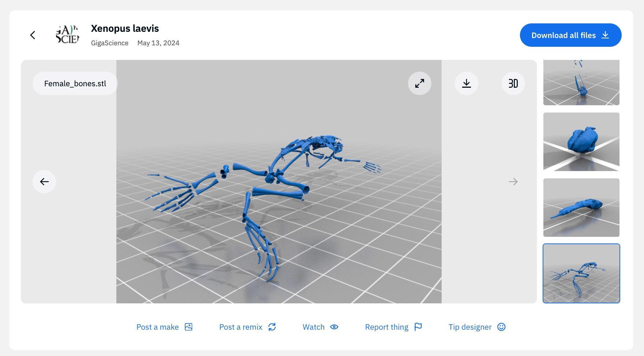
Task: Show the previous image with left arrow
Action: pos(44,182)
